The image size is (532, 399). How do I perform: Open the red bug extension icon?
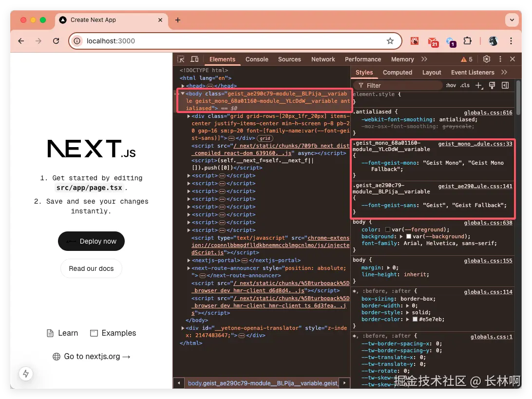(x=415, y=41)
